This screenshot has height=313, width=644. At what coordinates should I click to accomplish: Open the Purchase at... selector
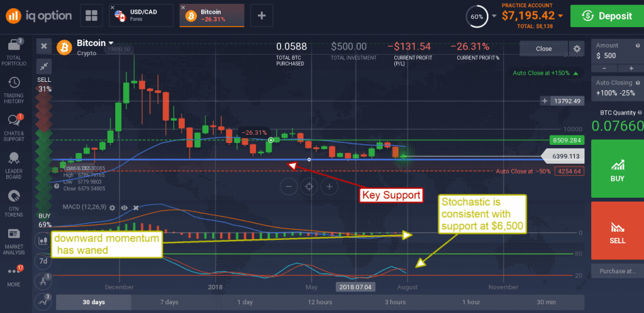pos(618,271)
